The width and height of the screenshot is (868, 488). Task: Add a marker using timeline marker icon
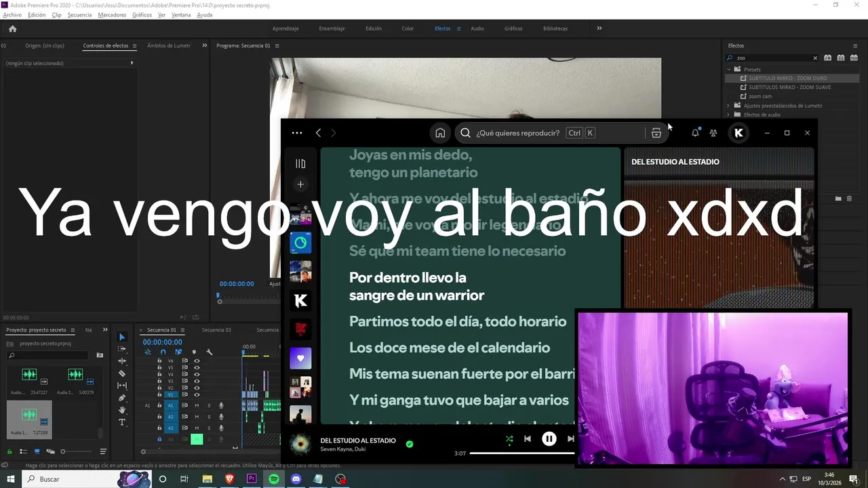click(194, 352)
